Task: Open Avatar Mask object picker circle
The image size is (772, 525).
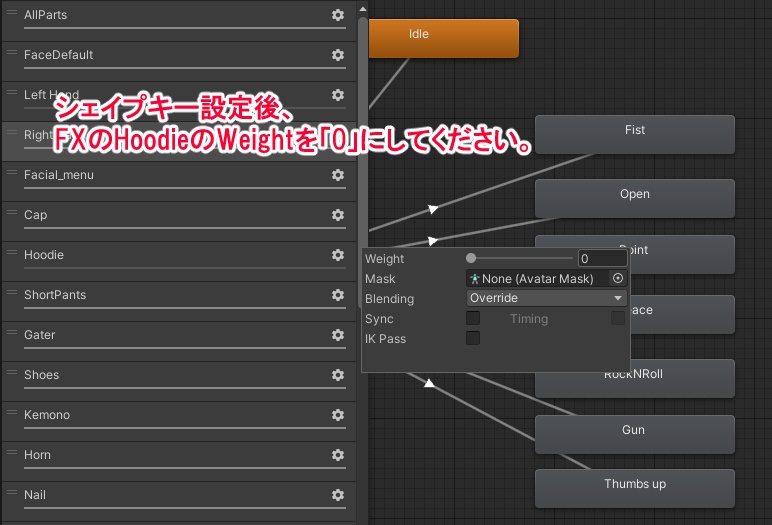Action: click(x=618, y=278)
